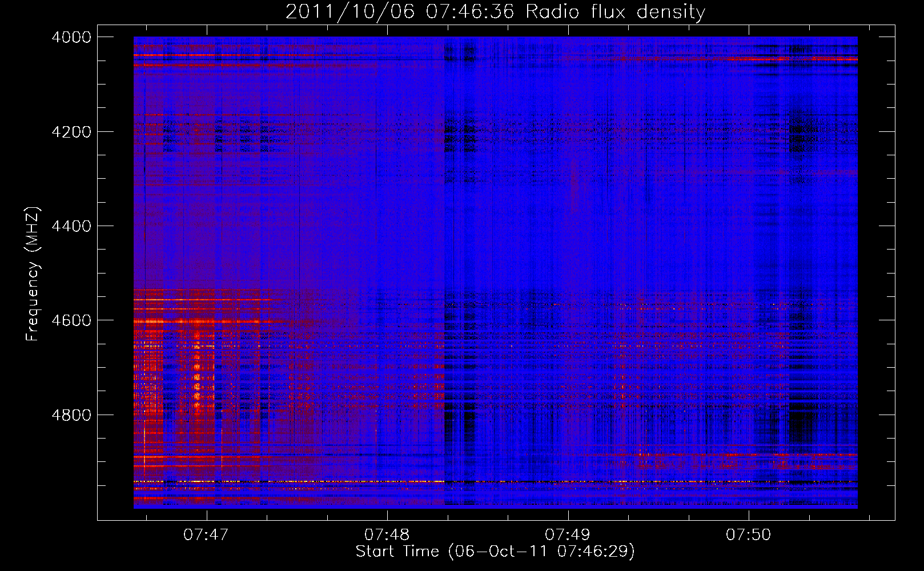Image resolution: width=924 pixels, height=571 pixels.
Task: Click the "07:48" time tick label
Action: tap(387, 534)
